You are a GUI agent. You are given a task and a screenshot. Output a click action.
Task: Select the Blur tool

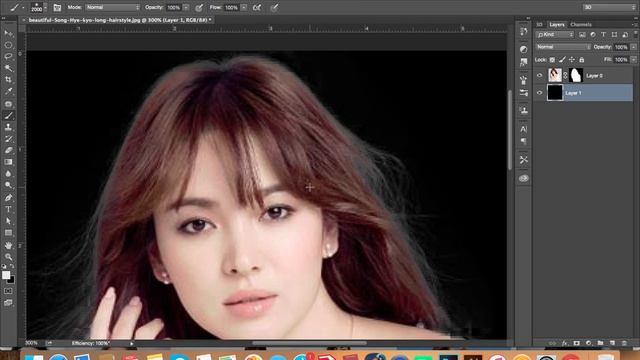[8, 173]
